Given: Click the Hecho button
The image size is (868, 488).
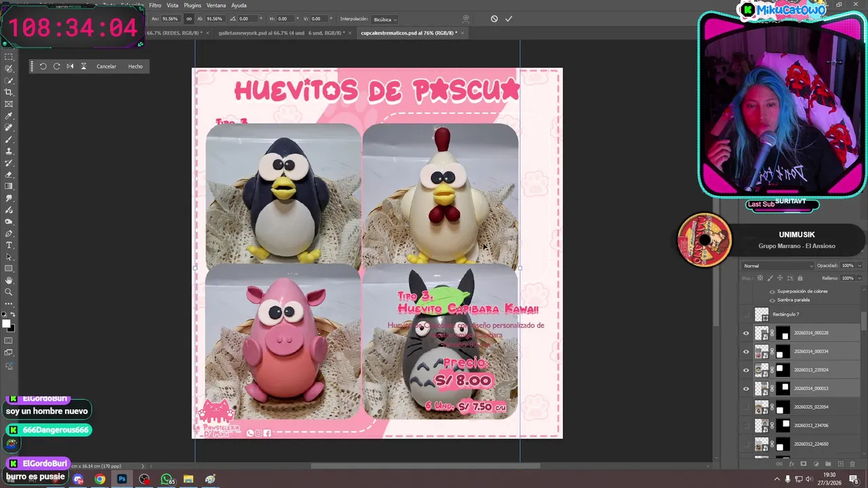Looking at the screenshot, I should click(136, 66).
